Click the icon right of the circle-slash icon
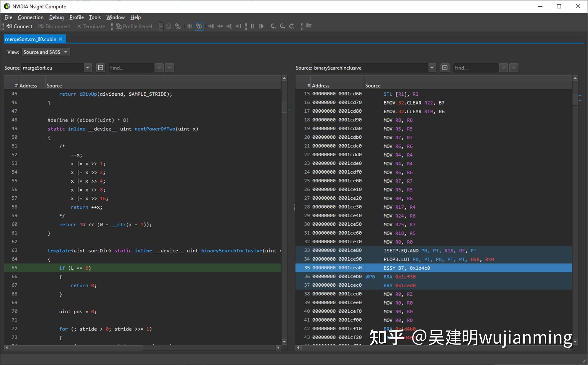The height and width of the screenshot is (365, 588). click(178, 26)
